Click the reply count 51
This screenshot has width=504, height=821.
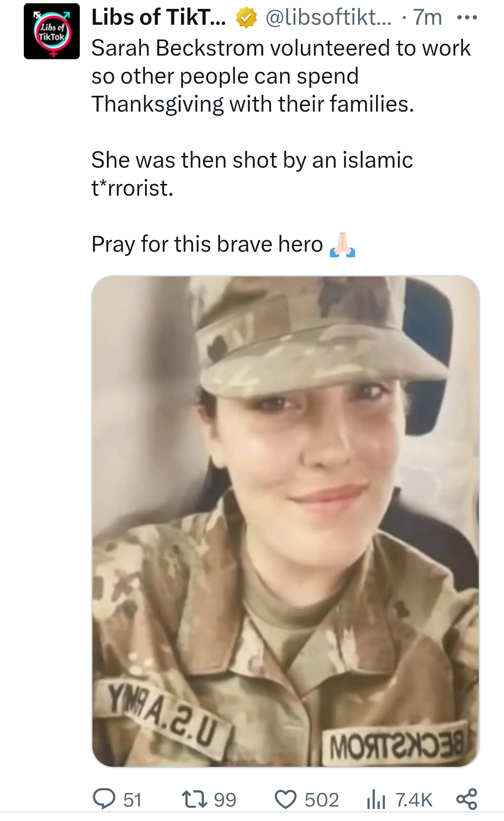[133, 800]
